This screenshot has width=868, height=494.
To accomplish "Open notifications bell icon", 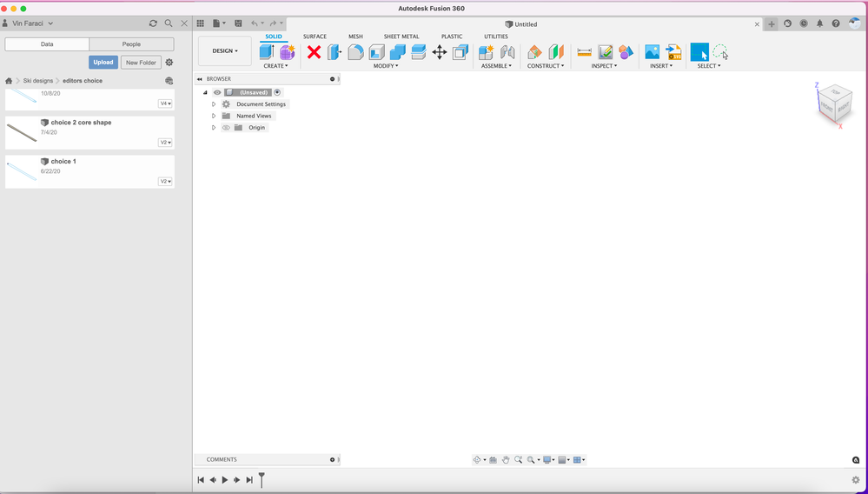I will (819, 23).
